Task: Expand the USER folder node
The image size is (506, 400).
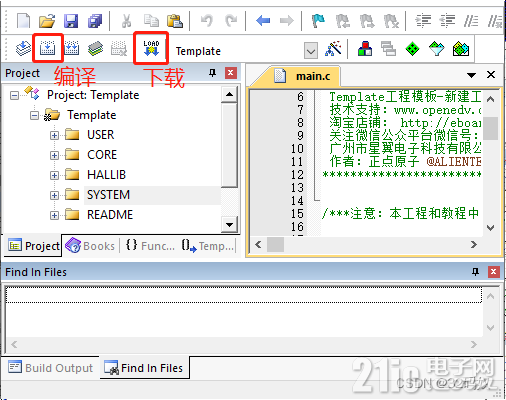Action: pyautogui.click(x=54, y=135)
